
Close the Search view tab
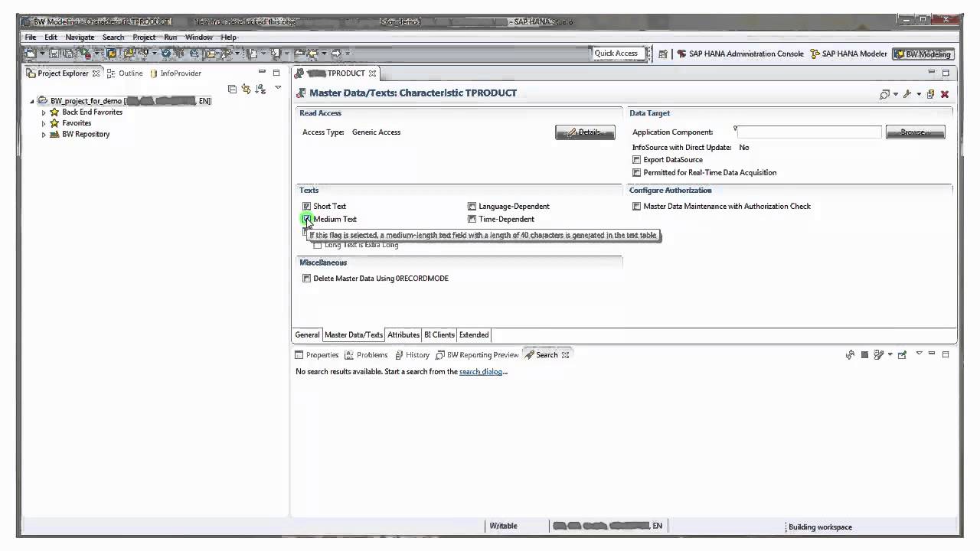(565, 355)
